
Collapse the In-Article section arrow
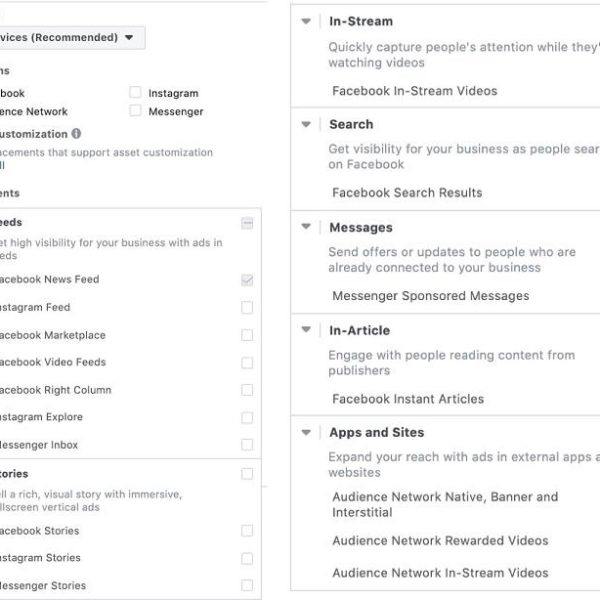pyautogui.click(x=307, y=330)
